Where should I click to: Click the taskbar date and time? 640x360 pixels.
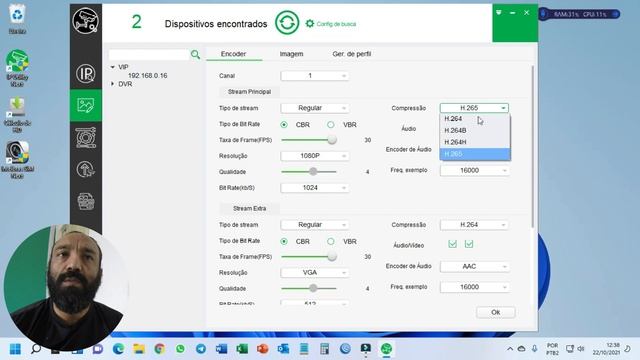pyautogui.click(x=606, y=349)
